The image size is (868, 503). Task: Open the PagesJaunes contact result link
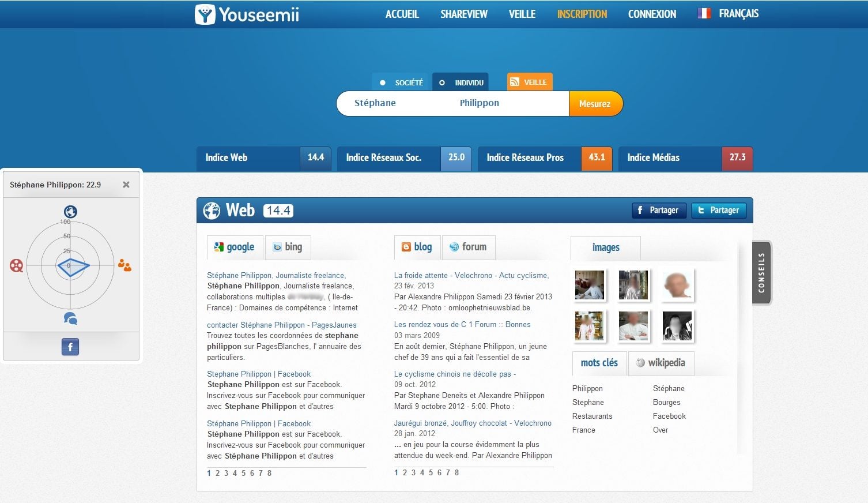coord(282,325)
